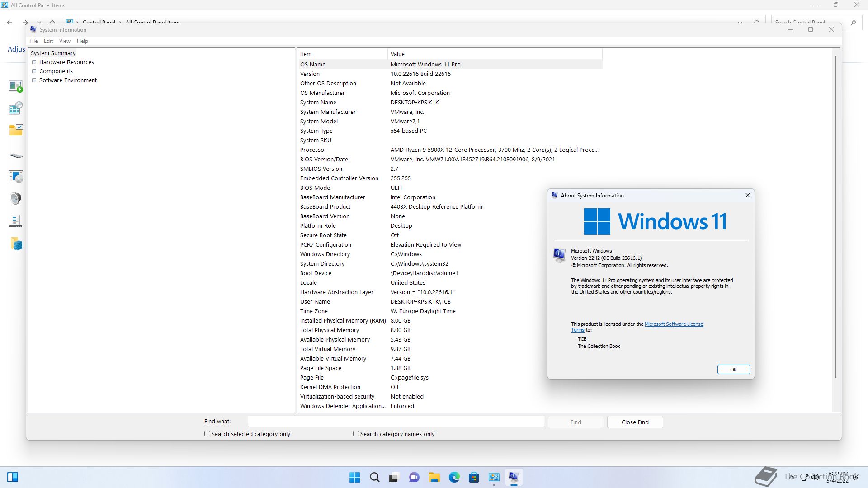The height and width of the screenshot is (488, 868).
Task: Click OK in About System Information
Action: (733, 370)
